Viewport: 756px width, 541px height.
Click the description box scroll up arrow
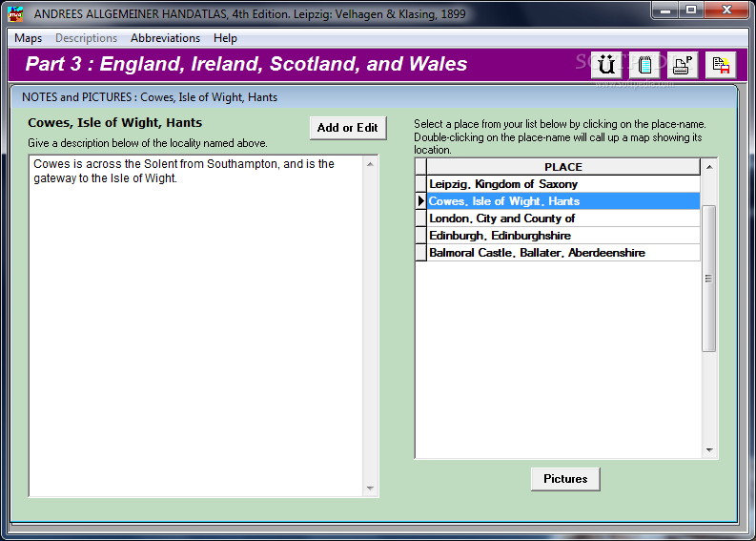pyautogui.click(x=370, y=164)
